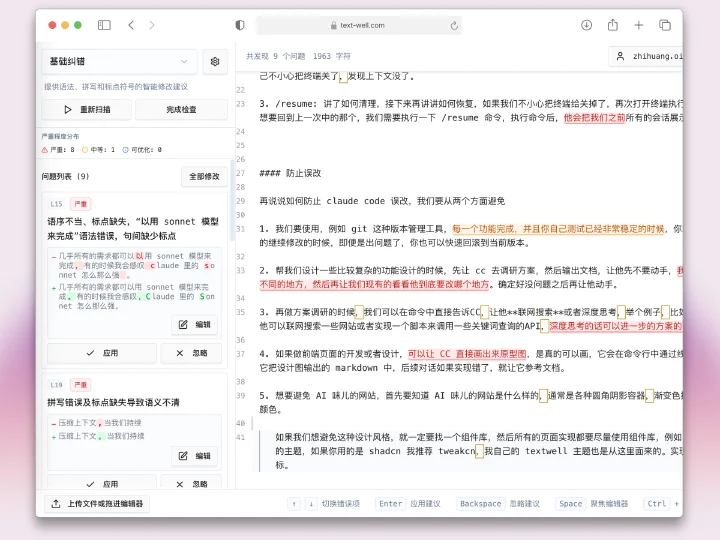Show the tab overview icon
This screenshot has height=540, width=720.
point(665,25)
